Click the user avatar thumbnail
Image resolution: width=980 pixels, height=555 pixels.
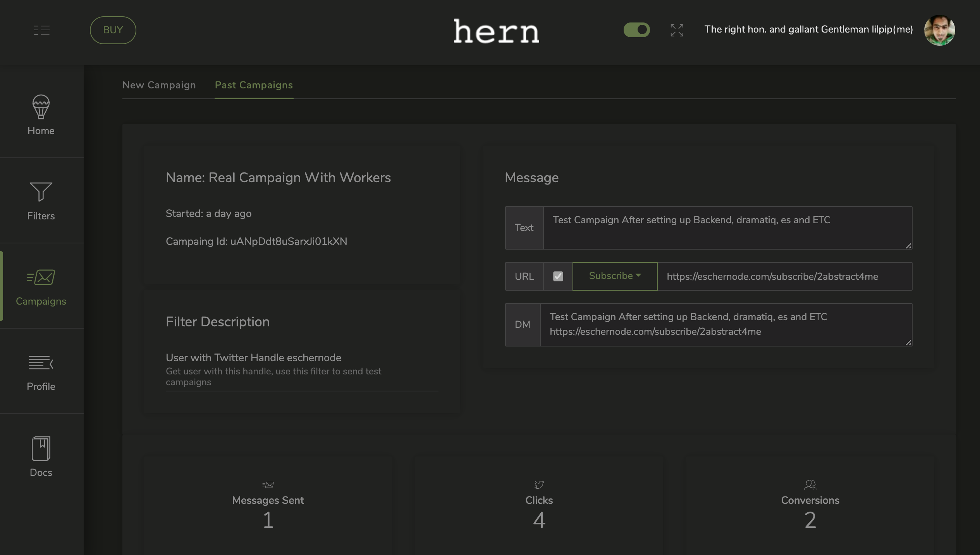click(x=939, y=30)
